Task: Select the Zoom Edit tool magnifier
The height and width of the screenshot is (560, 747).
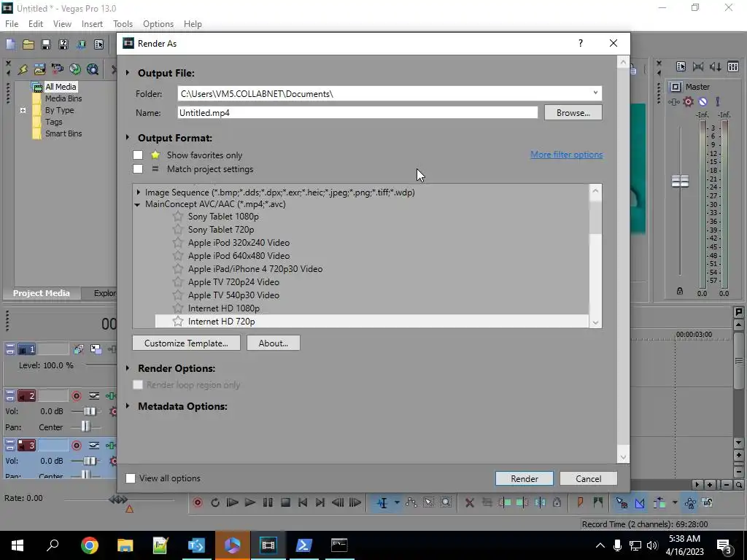Action: pos(446,503)
